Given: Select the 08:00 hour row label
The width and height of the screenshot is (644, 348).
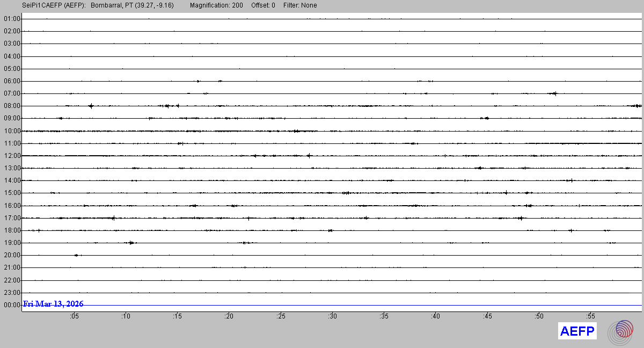Looking at the screenshot, I should pyautogui.click(x=12, y=106).
